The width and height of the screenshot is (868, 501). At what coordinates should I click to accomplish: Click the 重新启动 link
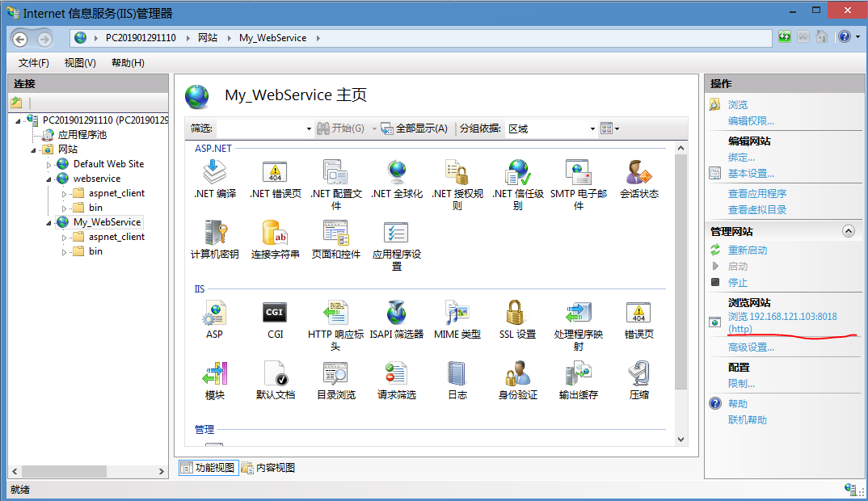748,250
